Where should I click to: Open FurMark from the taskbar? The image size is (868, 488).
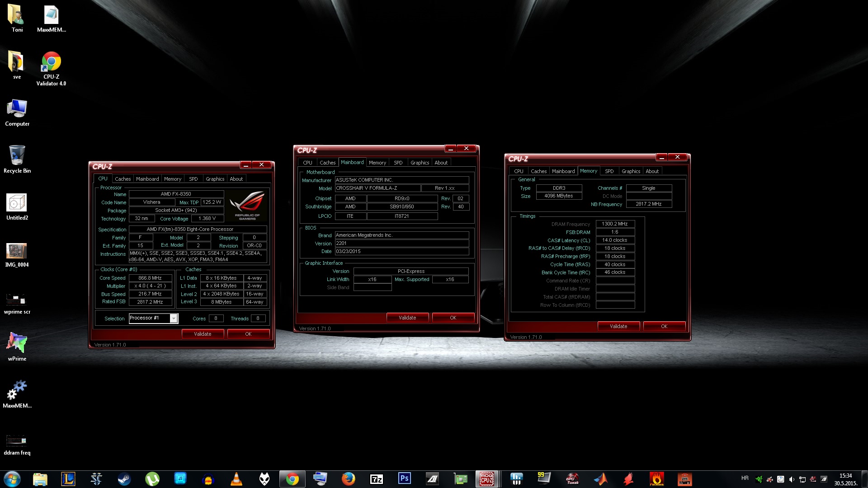coord(656,479)
